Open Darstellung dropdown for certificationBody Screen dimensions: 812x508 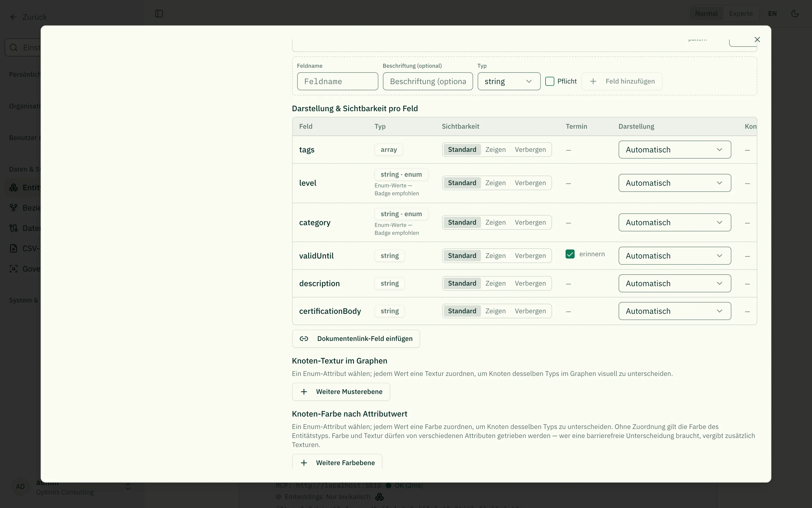(674, 311)
